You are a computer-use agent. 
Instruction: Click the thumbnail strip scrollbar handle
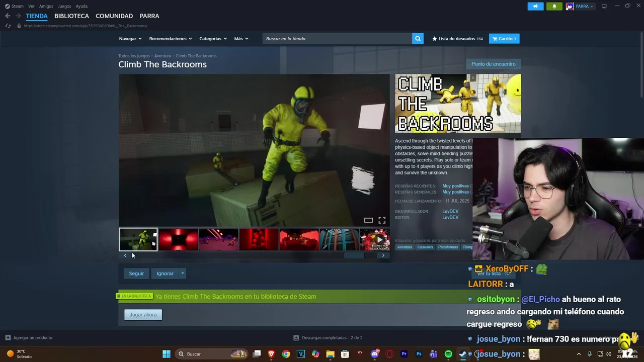[354, 255]
